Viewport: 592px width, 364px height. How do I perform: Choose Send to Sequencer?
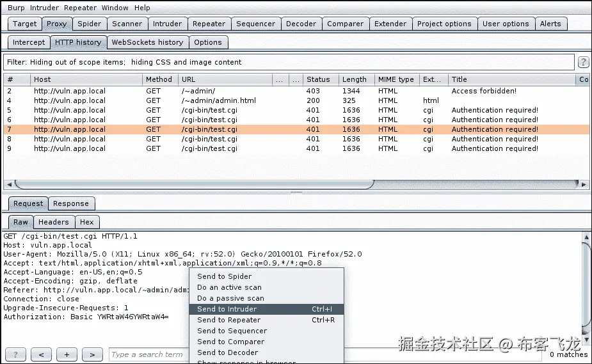click(x=266, y=331)
